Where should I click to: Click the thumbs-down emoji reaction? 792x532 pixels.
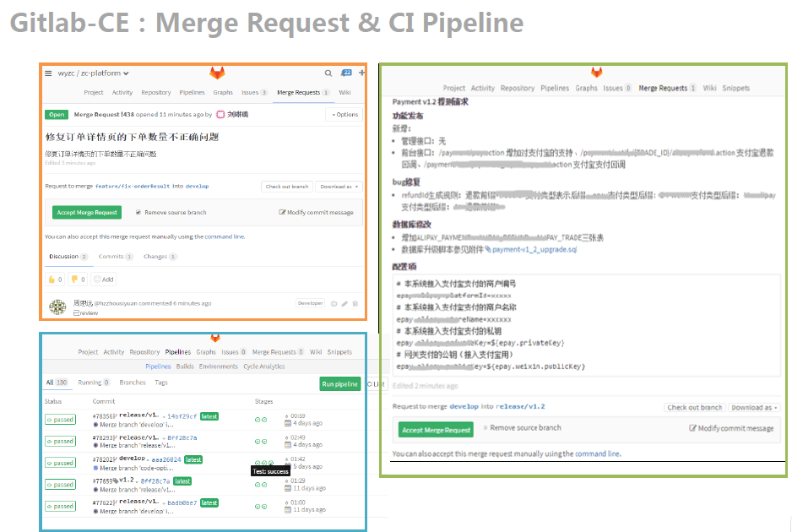pos(79,280)
